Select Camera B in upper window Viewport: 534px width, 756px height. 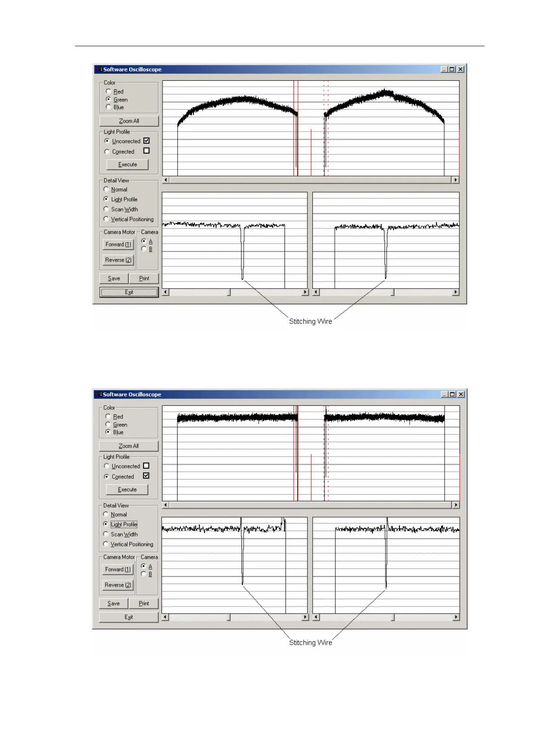(144, 249)
